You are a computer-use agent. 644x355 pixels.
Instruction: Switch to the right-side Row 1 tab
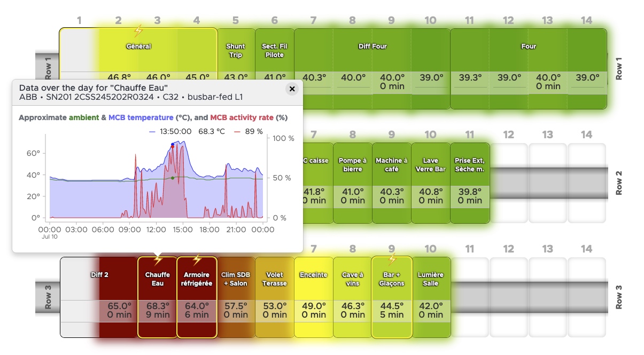point(619,68)
